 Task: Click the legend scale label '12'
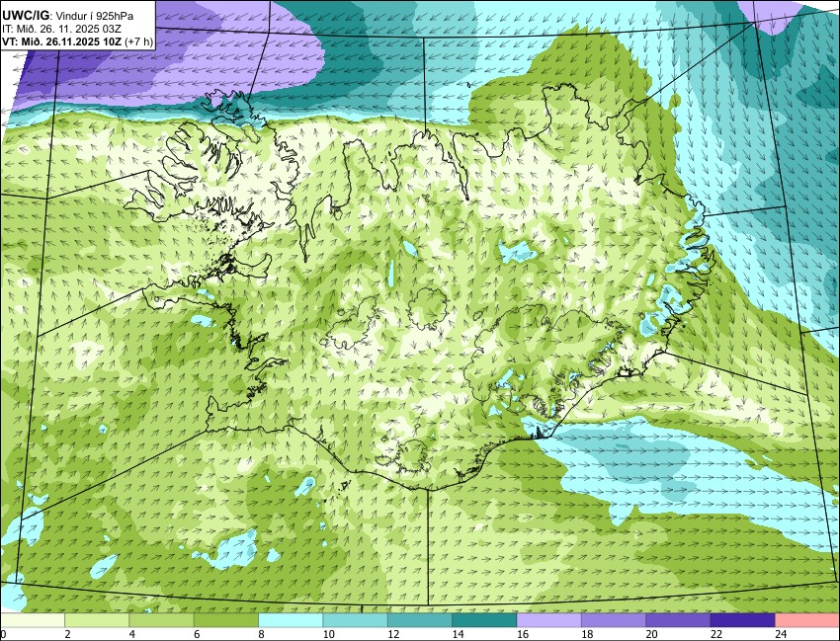393,634
